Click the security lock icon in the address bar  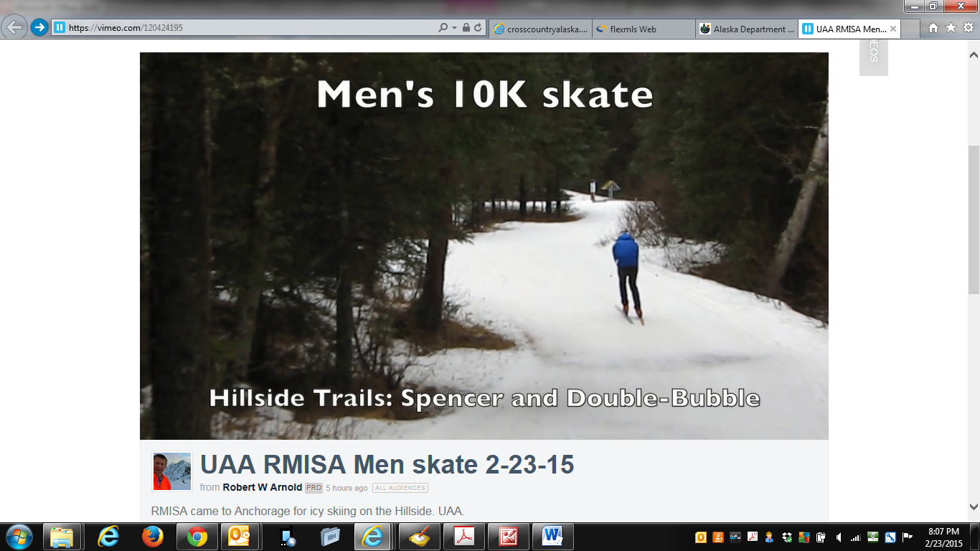pyautogui.click(x=466, y=28)
